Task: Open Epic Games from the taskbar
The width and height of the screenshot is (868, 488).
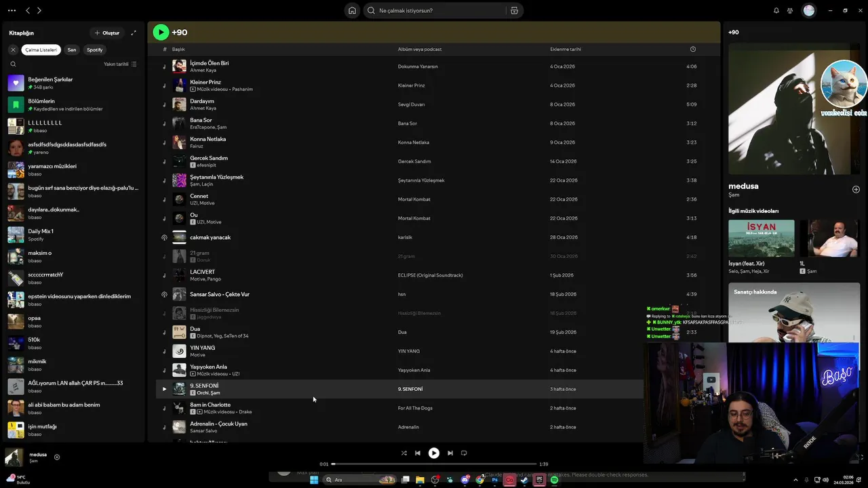Action: [540, 480]
